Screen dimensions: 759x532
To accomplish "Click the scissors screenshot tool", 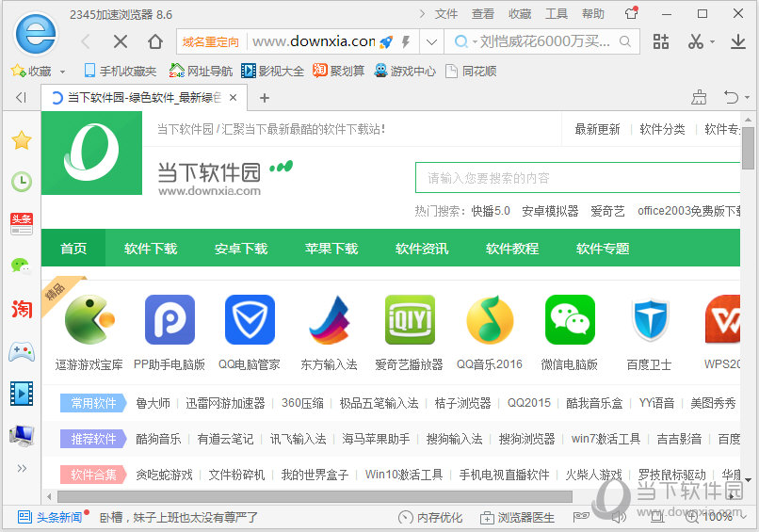I will [696, 41].
